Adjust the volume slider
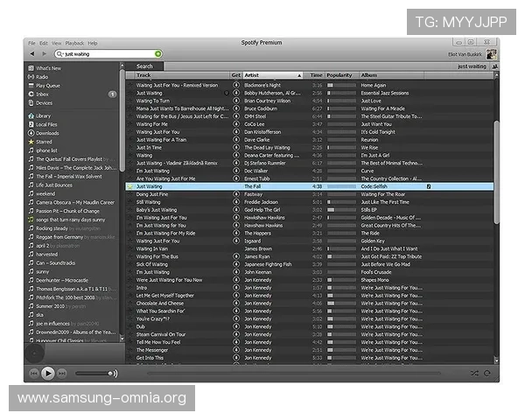This screenshot has width=525, height=420. [98, 374]
